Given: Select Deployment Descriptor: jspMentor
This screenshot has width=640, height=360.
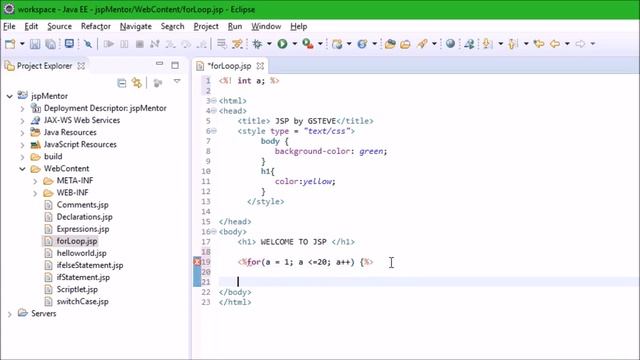Looking at the screenshot, I should pyautogui.click(x=105, y=108).
